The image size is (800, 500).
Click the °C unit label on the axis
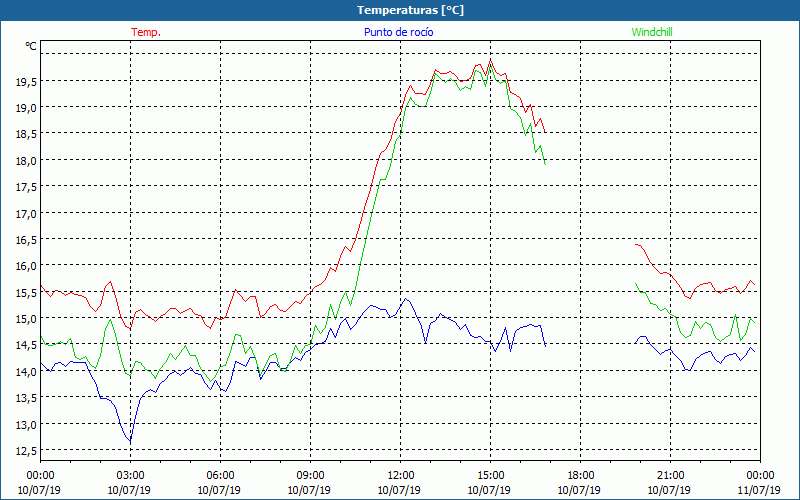coord(31,46)
